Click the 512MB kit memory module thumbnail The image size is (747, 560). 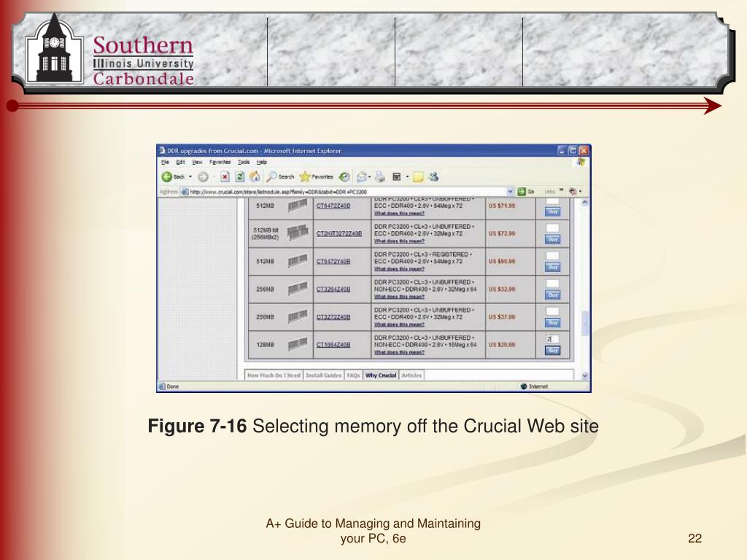[298, 233]
